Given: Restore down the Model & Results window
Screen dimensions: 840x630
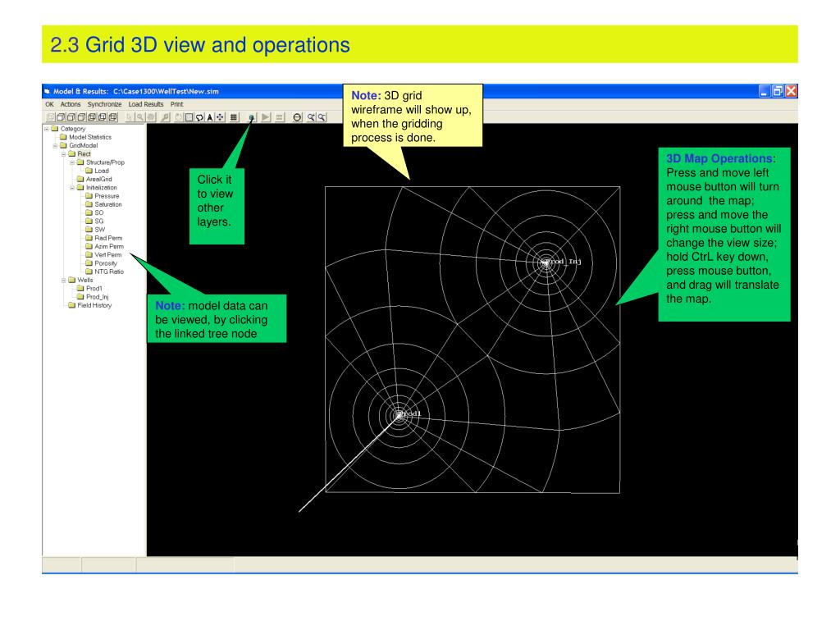Looking at the screenshot, I should pos(778,91).
